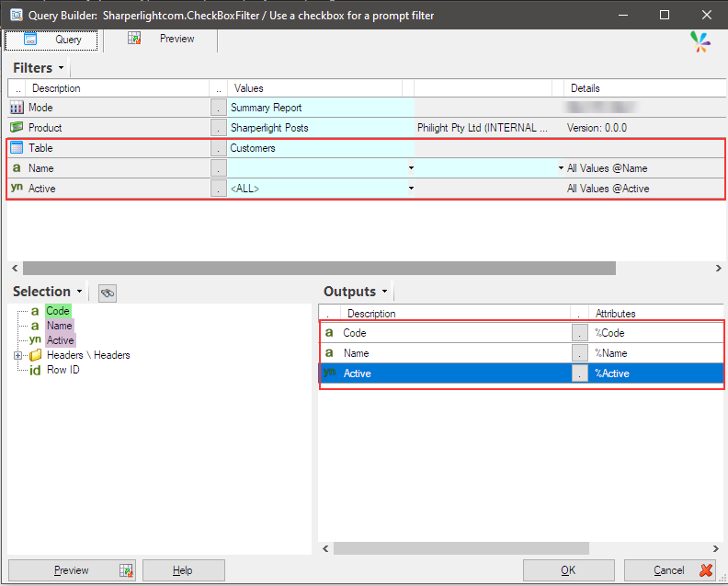
Task: Click the dot button in Product filter row
Action: click(218, 128)
